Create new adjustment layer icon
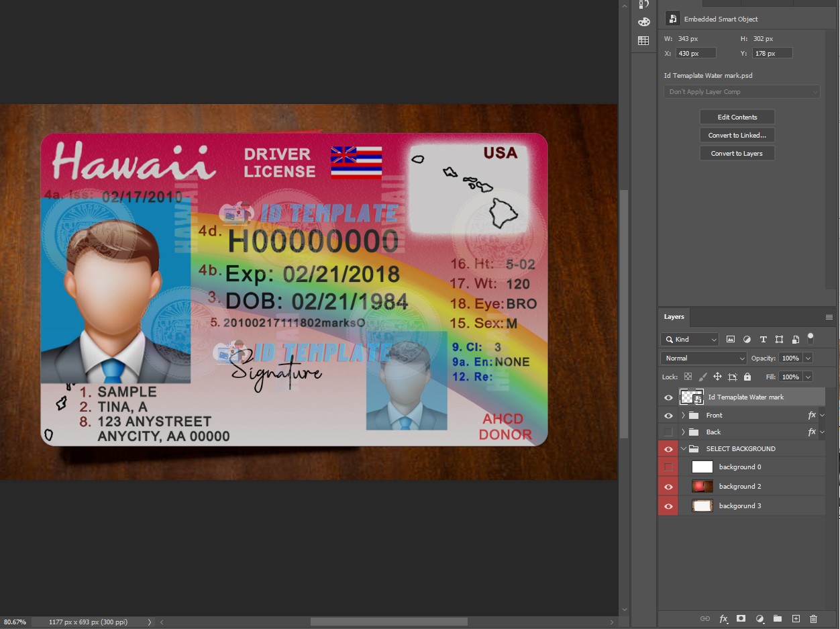 click(759, 619)
